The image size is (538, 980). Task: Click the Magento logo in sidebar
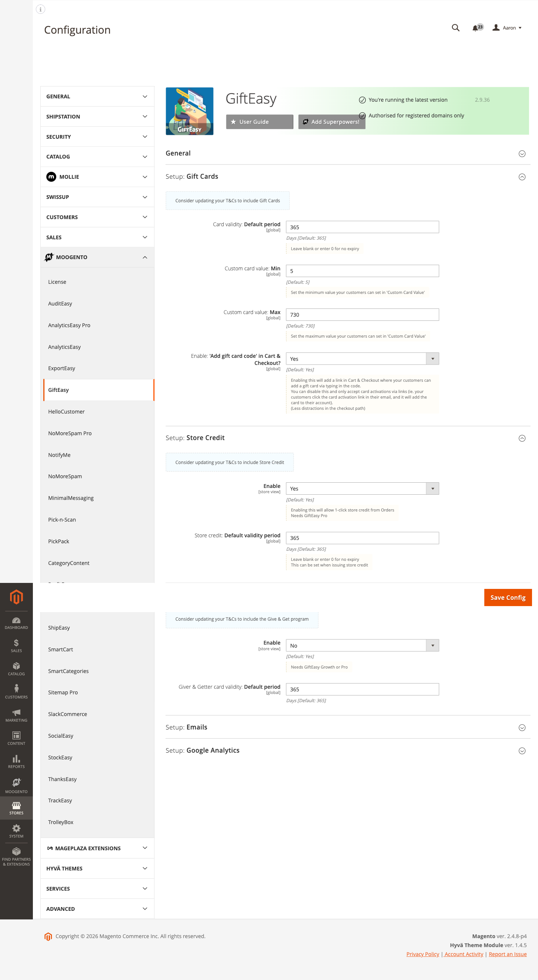coord(16,596)
